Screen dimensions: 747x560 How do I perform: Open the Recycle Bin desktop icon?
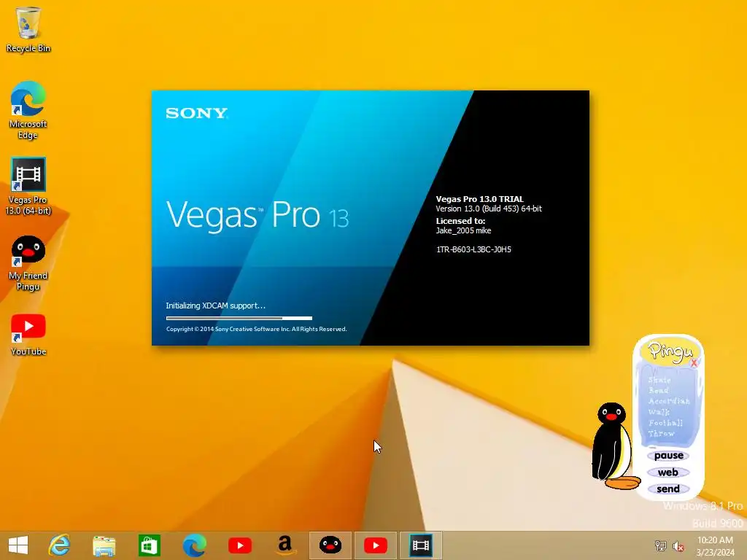pos(28,28)
